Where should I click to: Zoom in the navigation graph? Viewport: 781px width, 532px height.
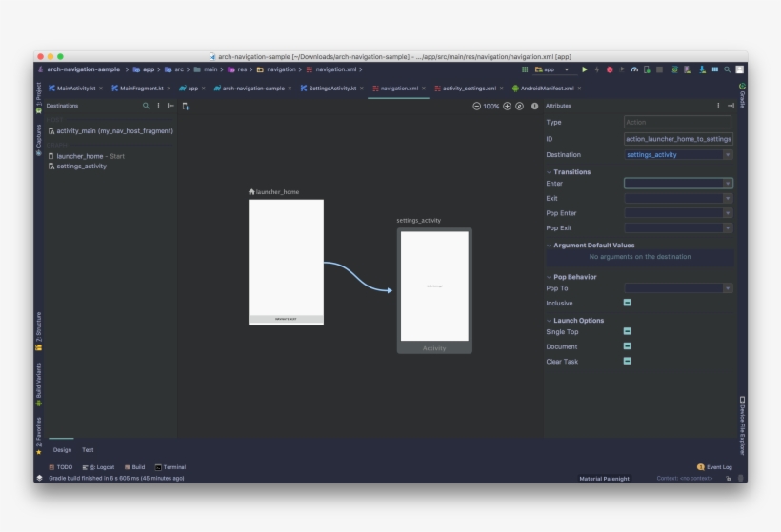click(x=507, y=106)
